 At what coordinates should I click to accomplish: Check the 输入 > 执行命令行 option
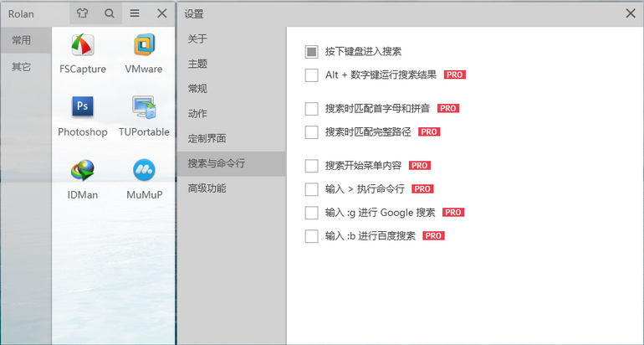(312, 189)
